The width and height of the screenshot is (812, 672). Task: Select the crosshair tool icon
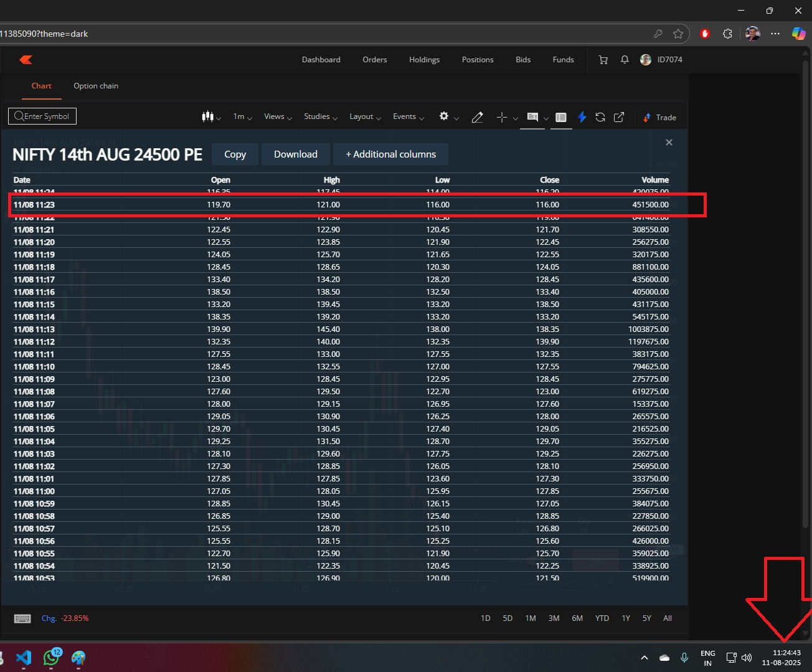(x=502, y=117)
